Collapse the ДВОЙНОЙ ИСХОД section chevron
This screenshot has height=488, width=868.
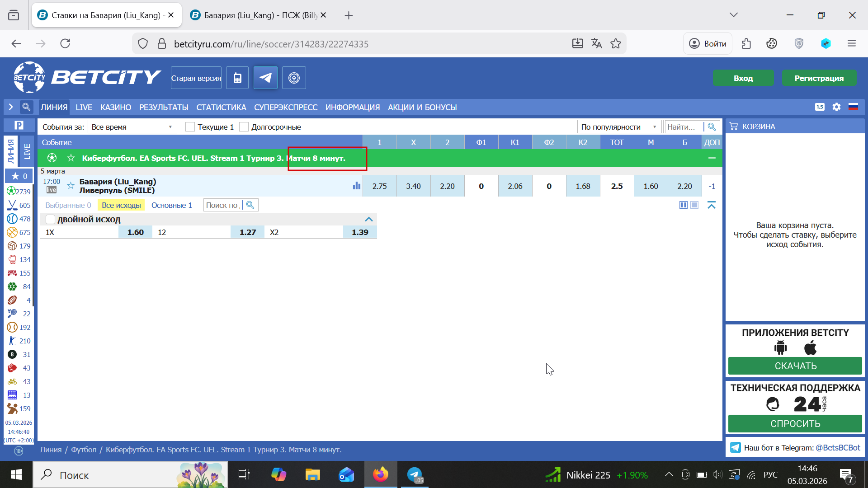[369, 219]
